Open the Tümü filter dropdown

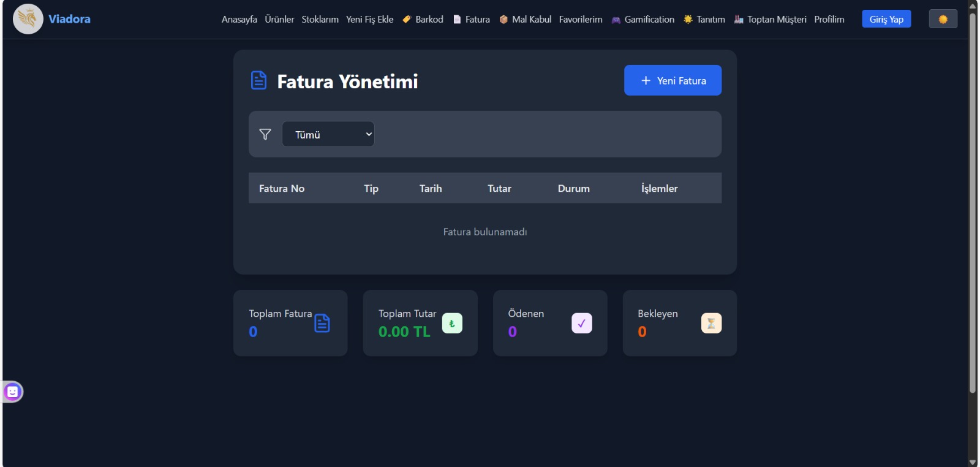coord(328,134)
